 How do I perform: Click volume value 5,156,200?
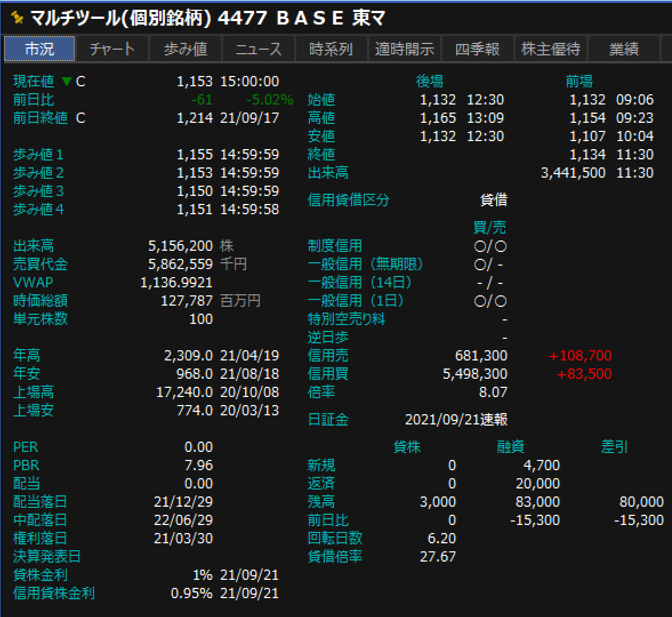[x=180, y=246]
